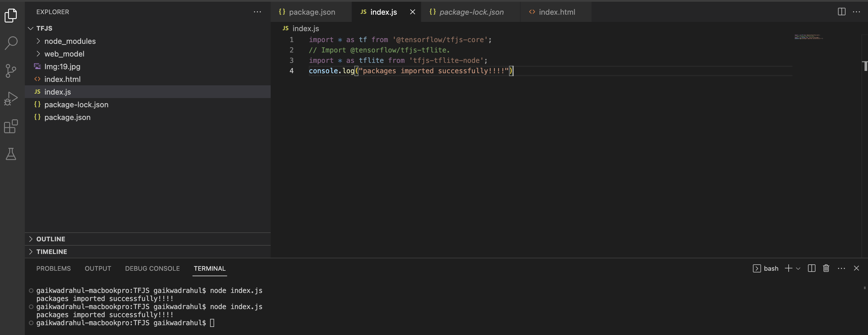This screenshot has width=868, height=335.
Task: Switch to the PROBLEMS panel tab
Action: [53, 268]
